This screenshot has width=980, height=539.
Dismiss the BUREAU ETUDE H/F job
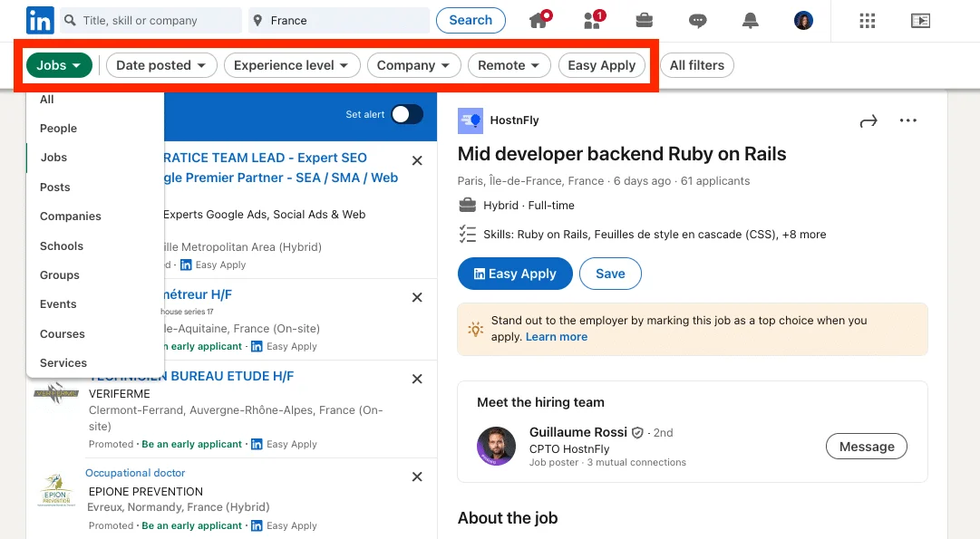418,379
